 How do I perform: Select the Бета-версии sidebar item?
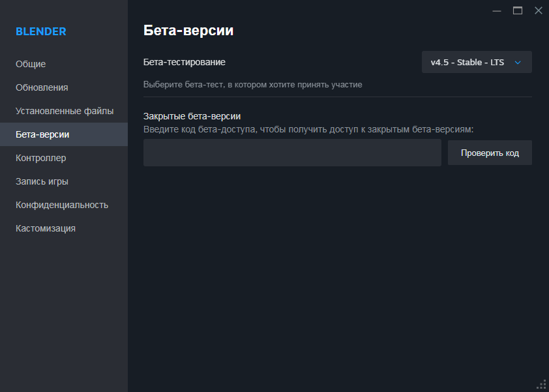(x=42, y=134)
